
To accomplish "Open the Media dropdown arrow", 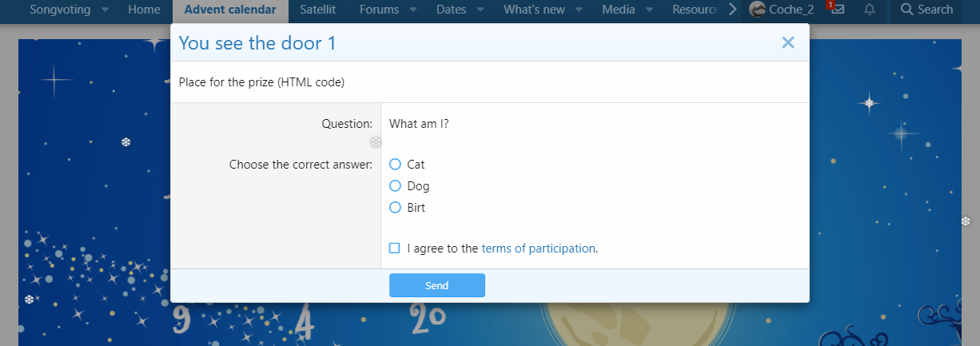I will point(650,10).
